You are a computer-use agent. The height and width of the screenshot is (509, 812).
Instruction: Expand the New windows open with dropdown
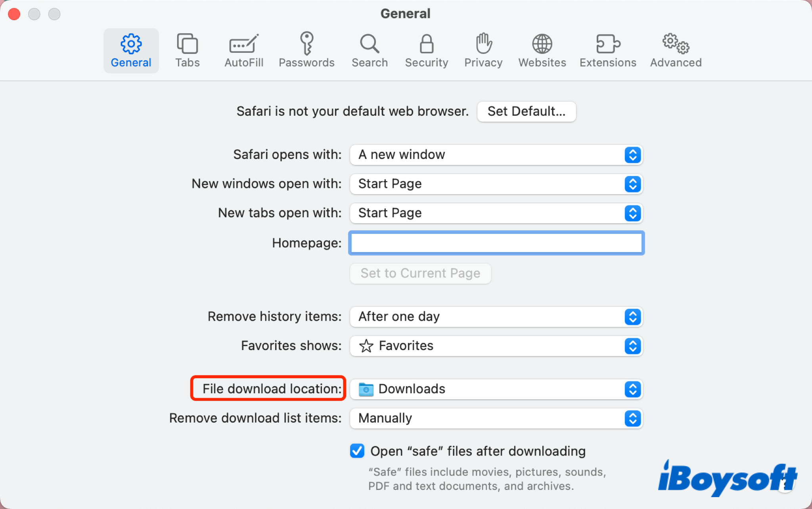[633, 184]
